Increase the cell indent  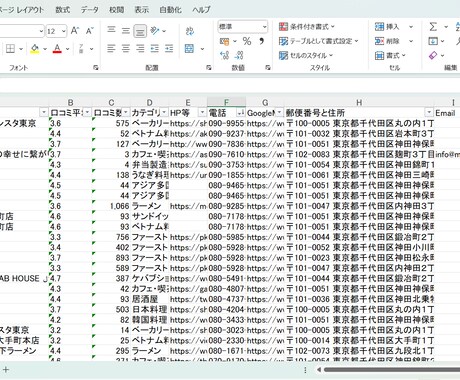[x=169, y=49]
